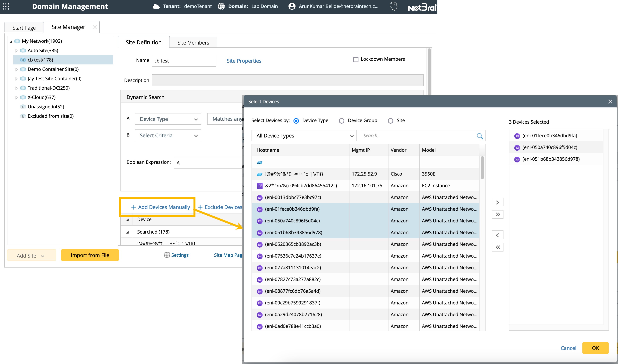Open the All Device Types dropdown
Viewport: 618px width, 364px height.
pos(304,136)
